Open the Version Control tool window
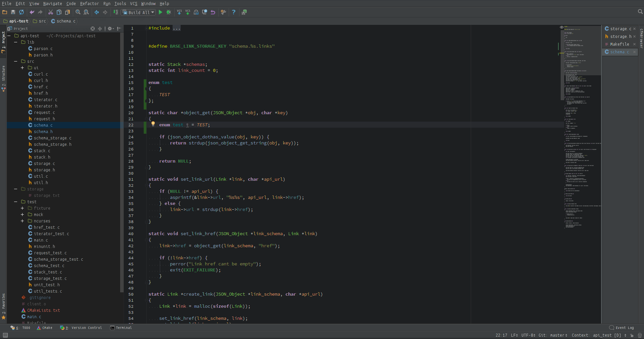The width and height of the screenshot is (644, 339). pyautogui.click(x=81, y=328)
